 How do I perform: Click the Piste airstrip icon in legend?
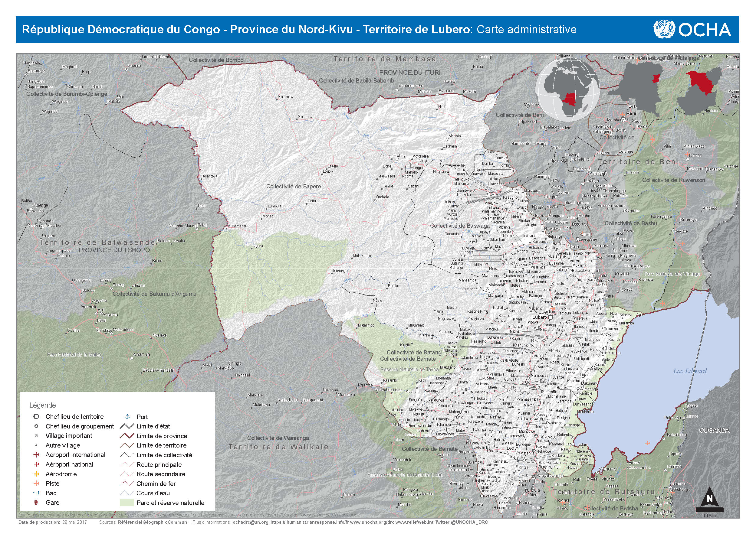[x=36, y=483]
